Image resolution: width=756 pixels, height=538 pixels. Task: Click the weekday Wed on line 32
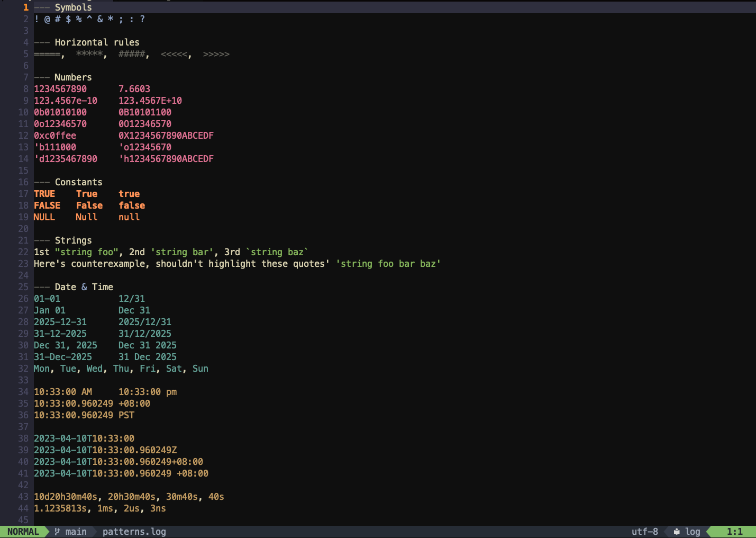click(x=95, y=369)
